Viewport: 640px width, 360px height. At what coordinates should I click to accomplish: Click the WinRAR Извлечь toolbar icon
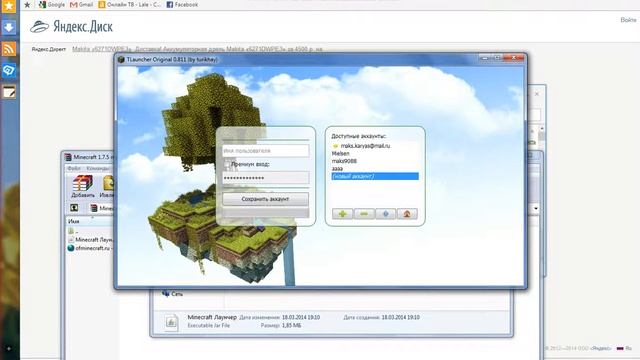click(x=107, y=187)
